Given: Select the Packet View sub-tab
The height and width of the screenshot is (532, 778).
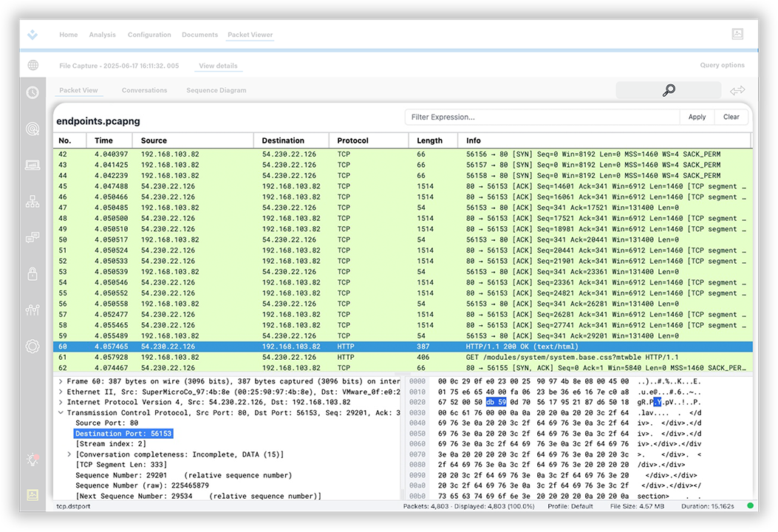Looking at the screenshot, I should (78, 90).
